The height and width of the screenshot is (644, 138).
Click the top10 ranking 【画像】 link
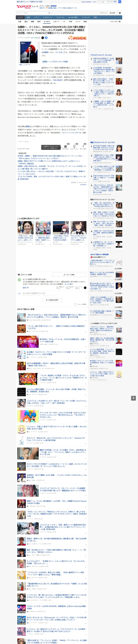coord(55,62)
